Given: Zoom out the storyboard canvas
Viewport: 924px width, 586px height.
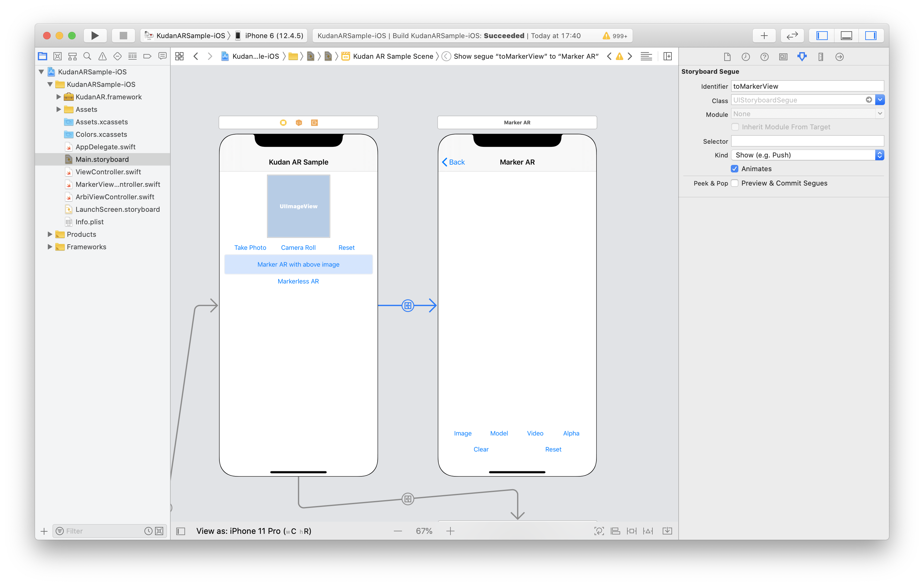Looking at the screenshot, I should 398,531.
